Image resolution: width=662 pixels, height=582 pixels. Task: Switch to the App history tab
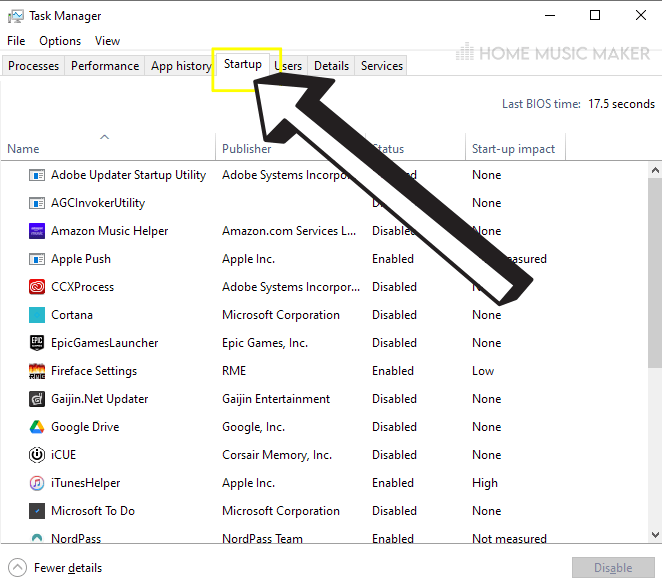pyautogui.click(x=181, y=66)
